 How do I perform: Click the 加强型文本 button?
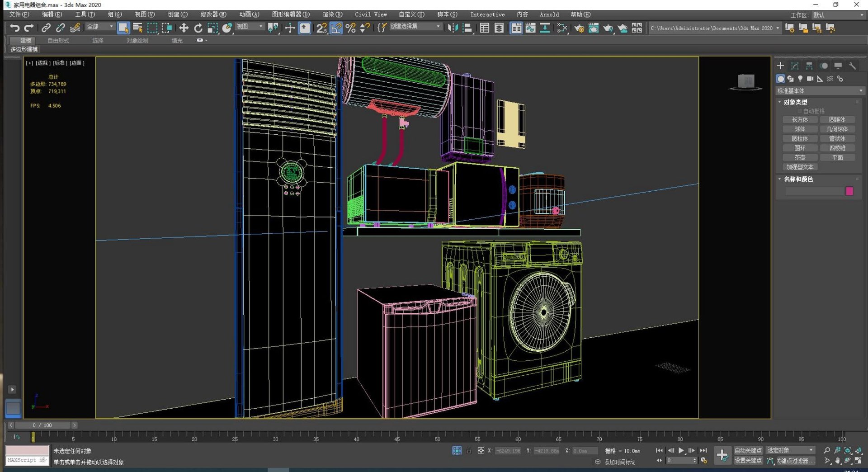tap(800, 167)
